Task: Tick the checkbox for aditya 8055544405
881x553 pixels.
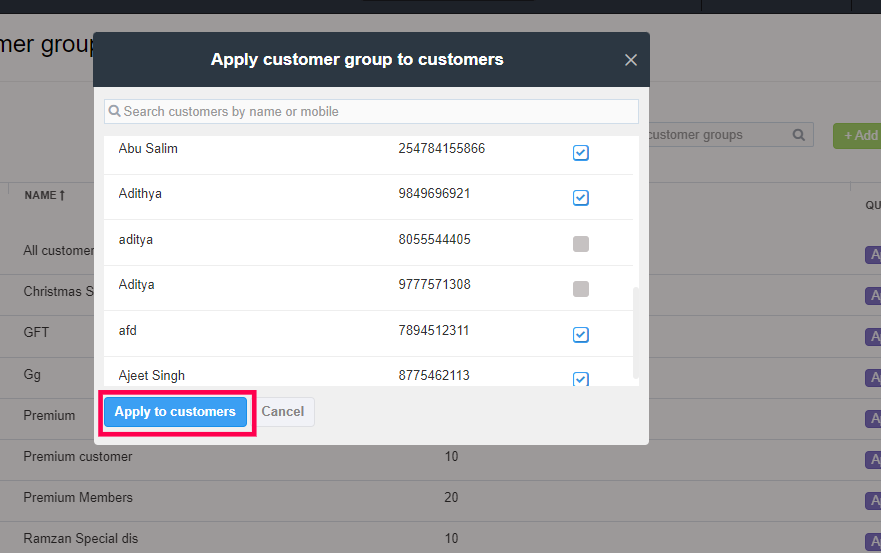Action: (x=581, y=244)
